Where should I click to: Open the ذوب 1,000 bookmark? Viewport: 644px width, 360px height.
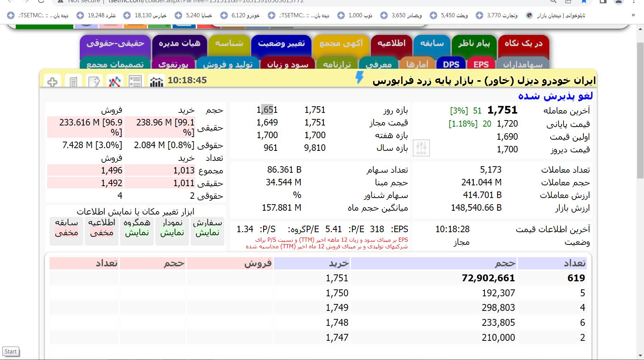[355, 15]
